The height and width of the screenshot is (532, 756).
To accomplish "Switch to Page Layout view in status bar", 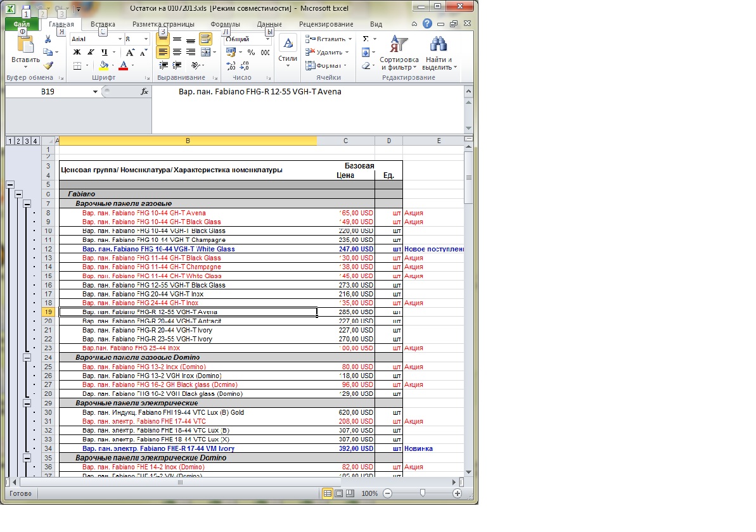I will tap(339, 493).
